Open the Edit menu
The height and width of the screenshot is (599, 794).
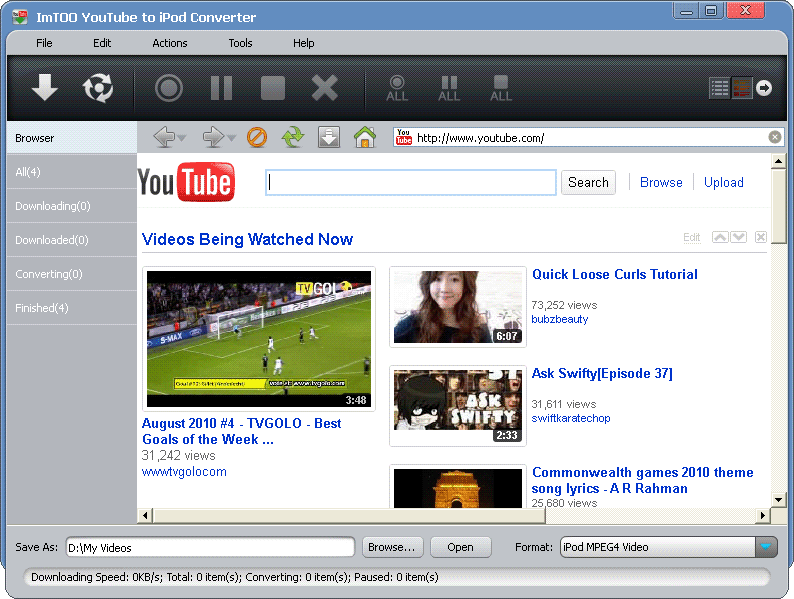click(102, 43)
